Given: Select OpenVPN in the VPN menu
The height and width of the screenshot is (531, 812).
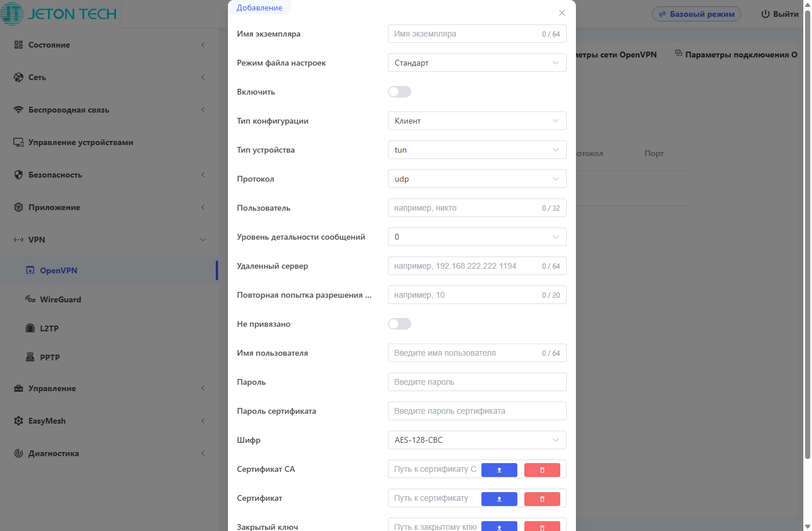Looking at the screenshot, I should [x=58, y=270].
